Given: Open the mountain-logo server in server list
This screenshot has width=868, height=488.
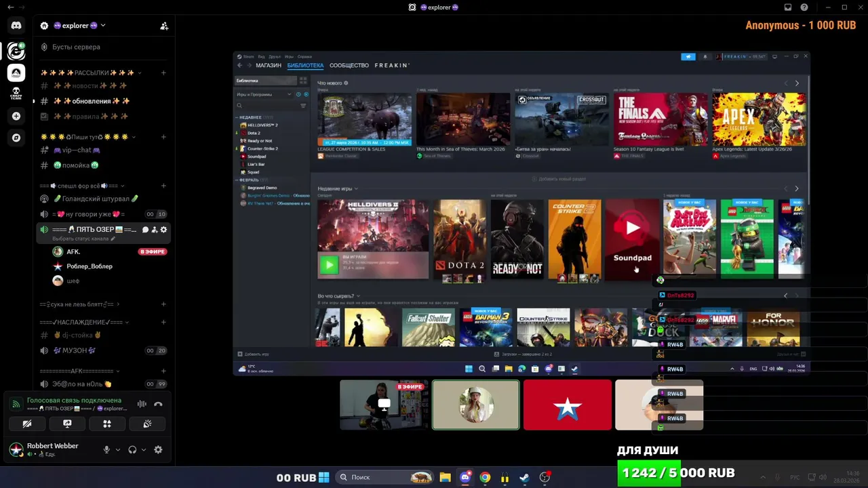Looking at the screenshot, I should pyautogui.click(x=16, y=72).
